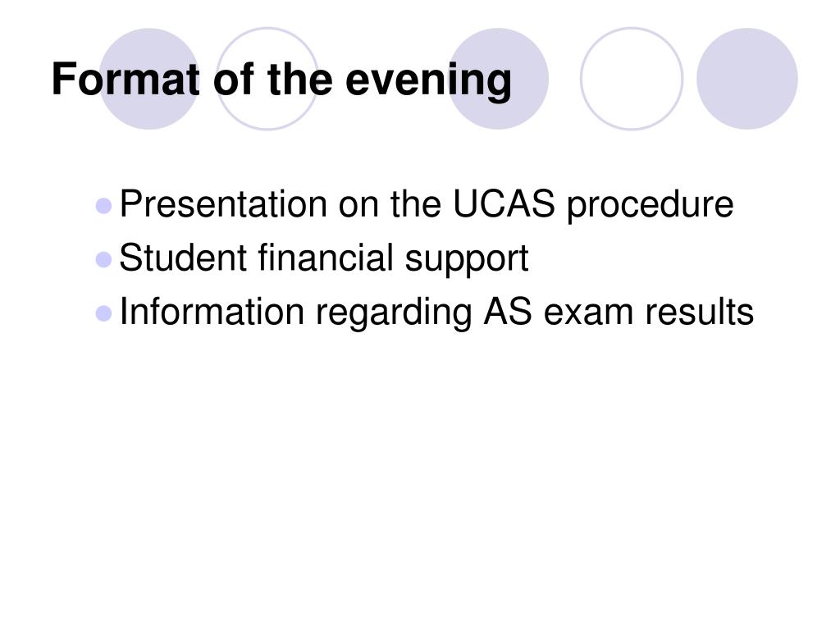Click the word 'financial' in second bullet

click(326, 258)
